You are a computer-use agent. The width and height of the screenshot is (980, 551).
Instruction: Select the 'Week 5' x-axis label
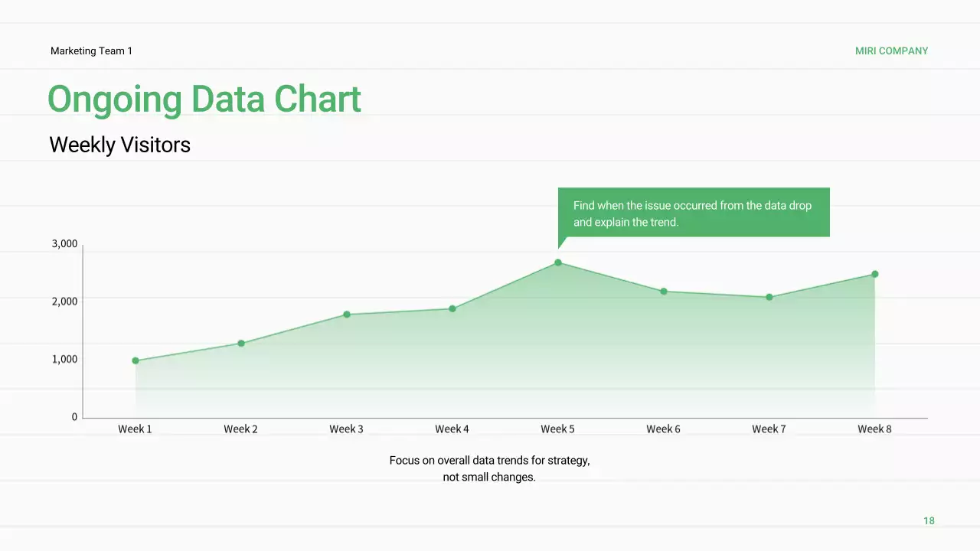[x=557, y=429]
